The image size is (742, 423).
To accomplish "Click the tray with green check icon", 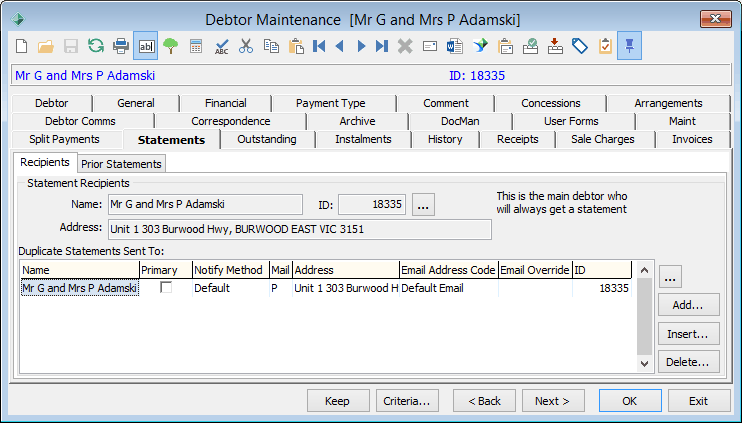I will tap(530, 46).
